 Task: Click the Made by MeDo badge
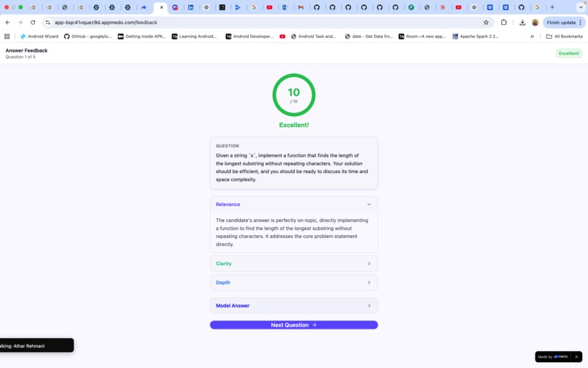[x=553, y=357]
